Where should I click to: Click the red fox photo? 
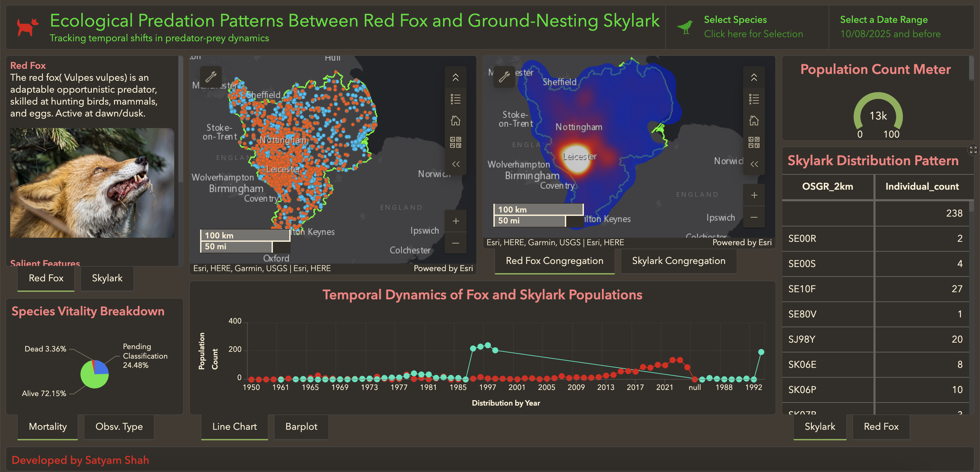pyautogui.click(x=92, y=183)
